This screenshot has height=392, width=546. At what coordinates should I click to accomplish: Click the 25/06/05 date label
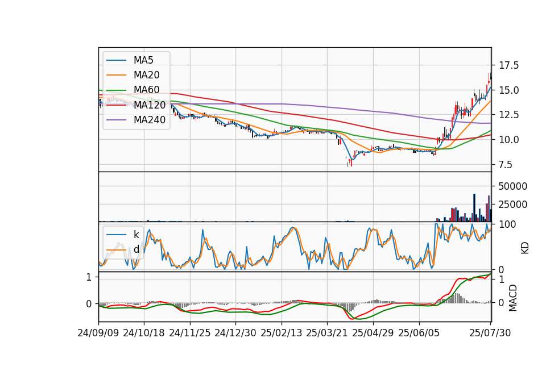click(x=419, y=333)
